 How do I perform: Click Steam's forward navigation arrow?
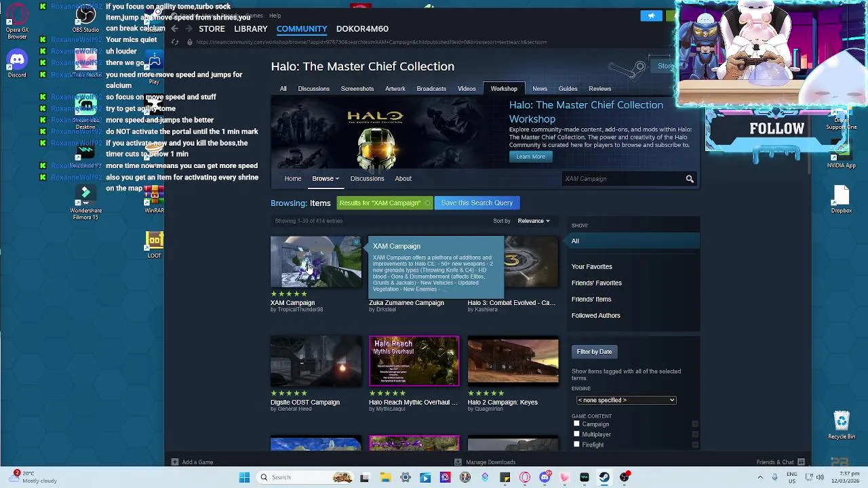(x=189, y=28)
